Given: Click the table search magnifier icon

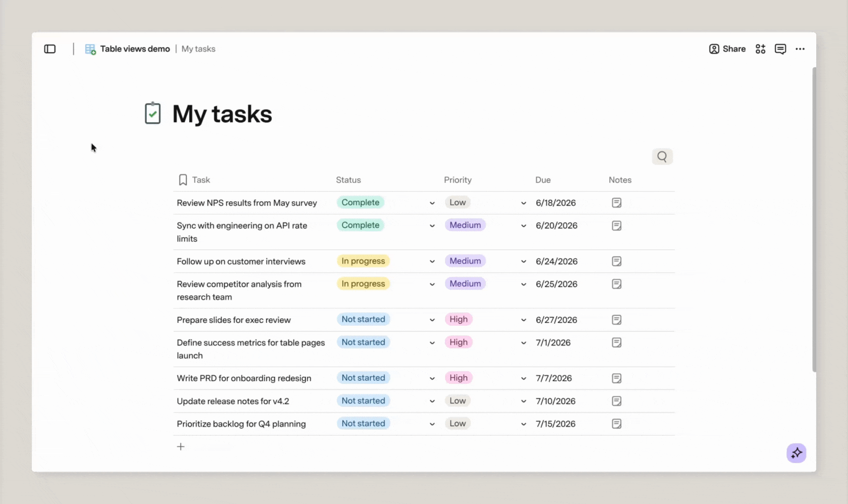Looking at the screenshot, I should pyautogui.click(x=662, y=157).
